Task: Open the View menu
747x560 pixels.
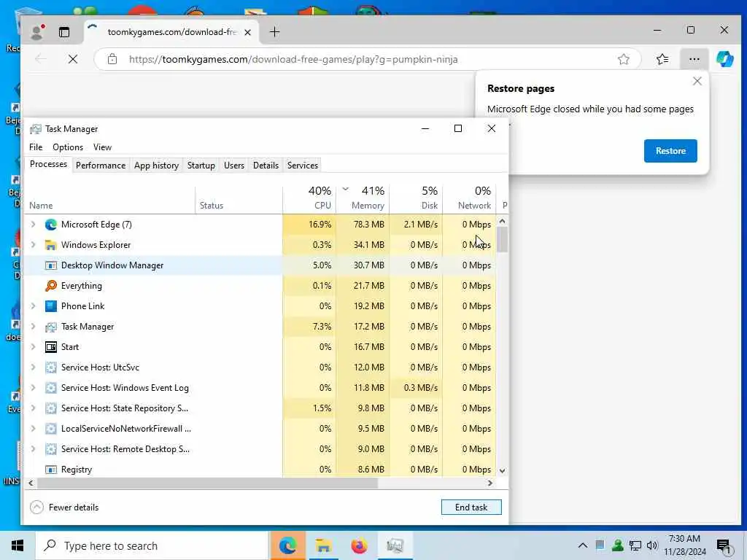Action: coord(102,147)
